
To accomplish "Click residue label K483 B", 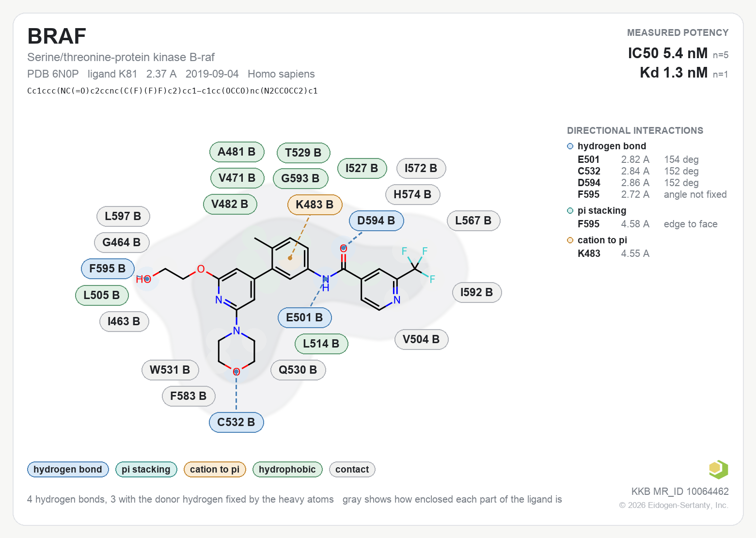I will click(315, 205).
